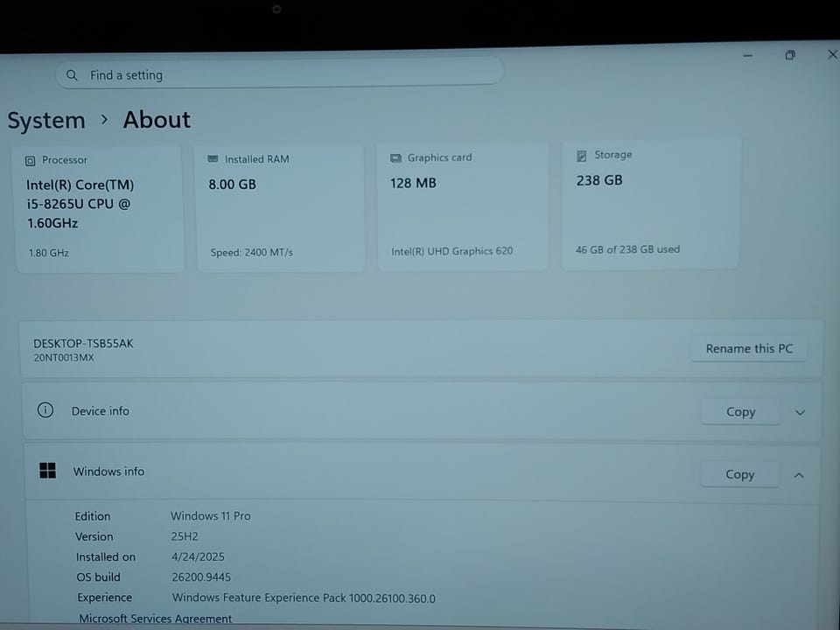Click the Installed on row label
The image size is (840, 630).
[106, 557]
